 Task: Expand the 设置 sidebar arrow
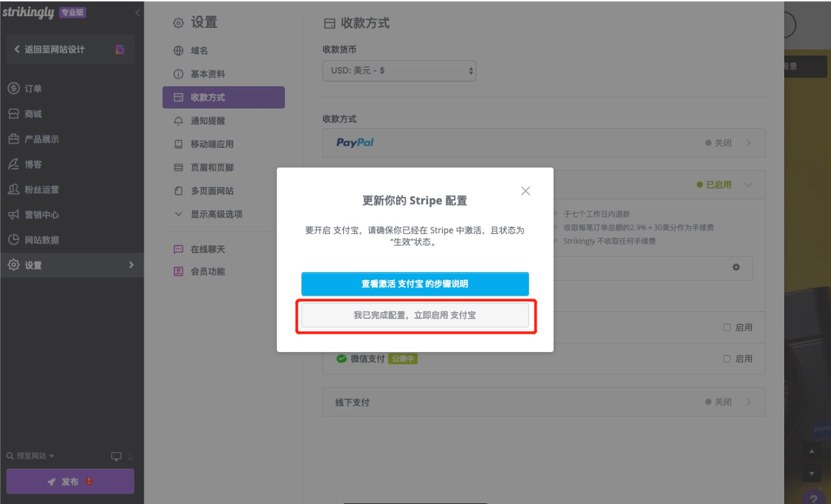(x=132, y=265)
